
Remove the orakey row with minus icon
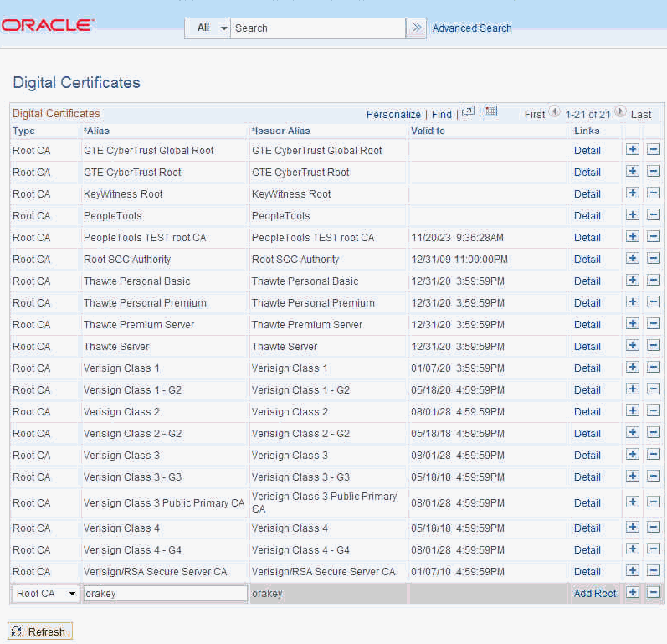point(654,593)
